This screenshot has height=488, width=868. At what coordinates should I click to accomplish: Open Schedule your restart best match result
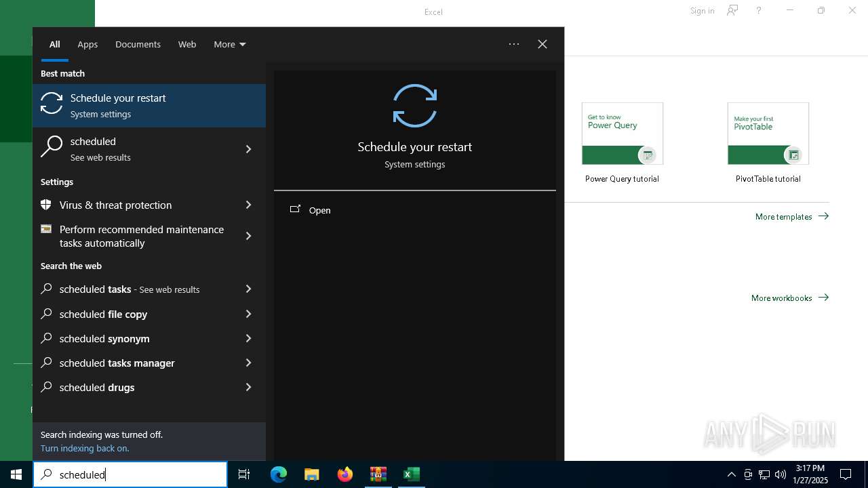click(x=149, y=106)
